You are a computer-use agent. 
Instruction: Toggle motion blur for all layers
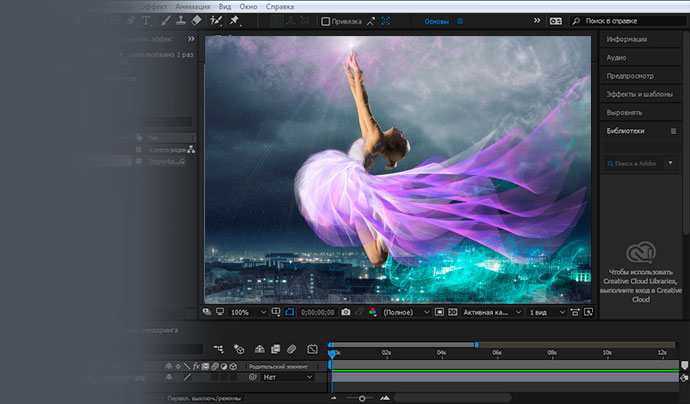coord(291,349)
